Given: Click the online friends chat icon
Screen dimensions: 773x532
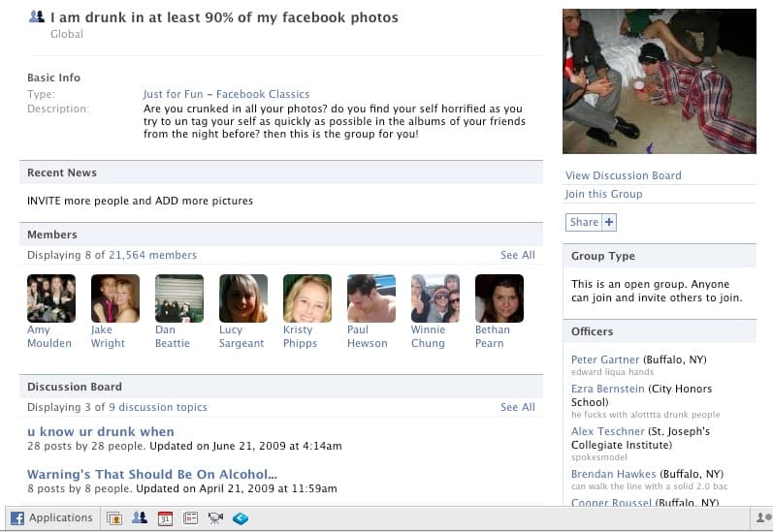Looking at the screenshot, I should (x=763, y=517).
